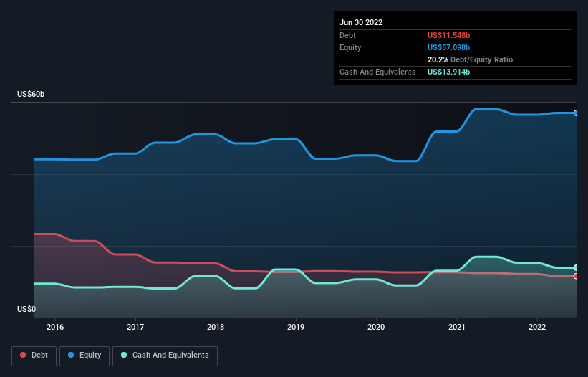Click the 20.2% Debt/Equity Ratio text
The width and height of the screenshot is (588, 377).
(x=470, y=59)
